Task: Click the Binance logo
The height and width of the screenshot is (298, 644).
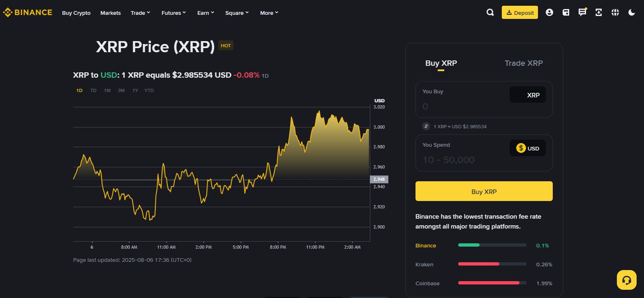Action: coord(28,12)
